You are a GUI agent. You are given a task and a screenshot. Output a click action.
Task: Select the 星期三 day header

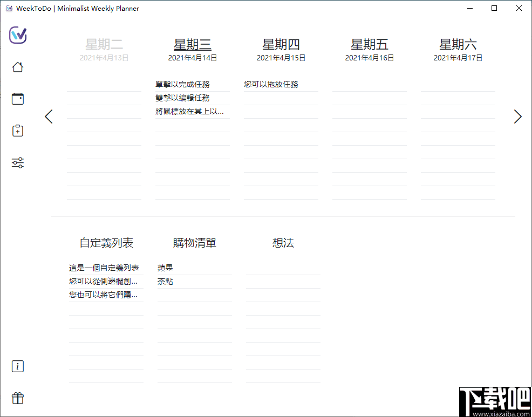point(193,44)
